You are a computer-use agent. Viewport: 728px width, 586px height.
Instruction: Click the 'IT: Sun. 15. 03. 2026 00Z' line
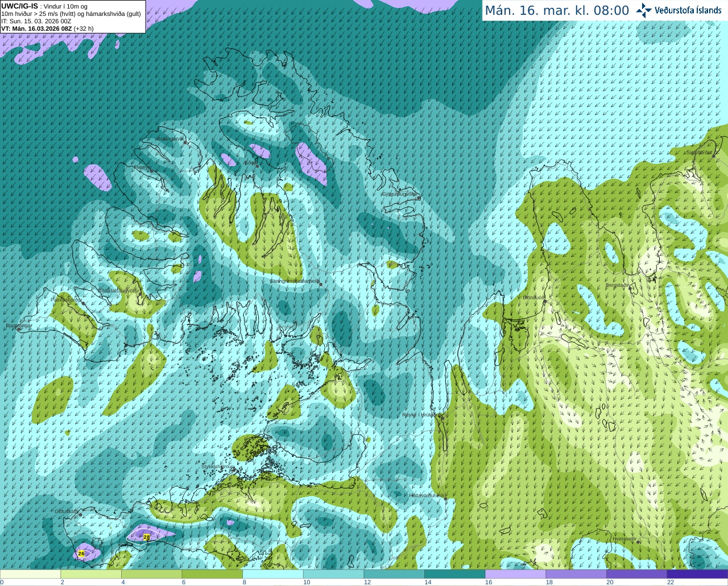click(x=36, y=21)
